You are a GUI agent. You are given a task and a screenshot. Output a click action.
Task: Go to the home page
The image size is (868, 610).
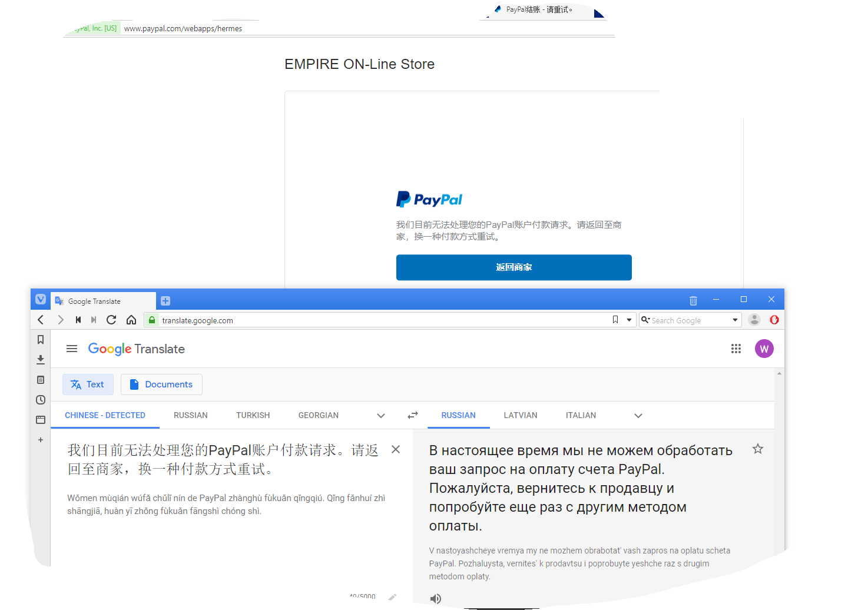pyautogui.click(x=131, y=320)
